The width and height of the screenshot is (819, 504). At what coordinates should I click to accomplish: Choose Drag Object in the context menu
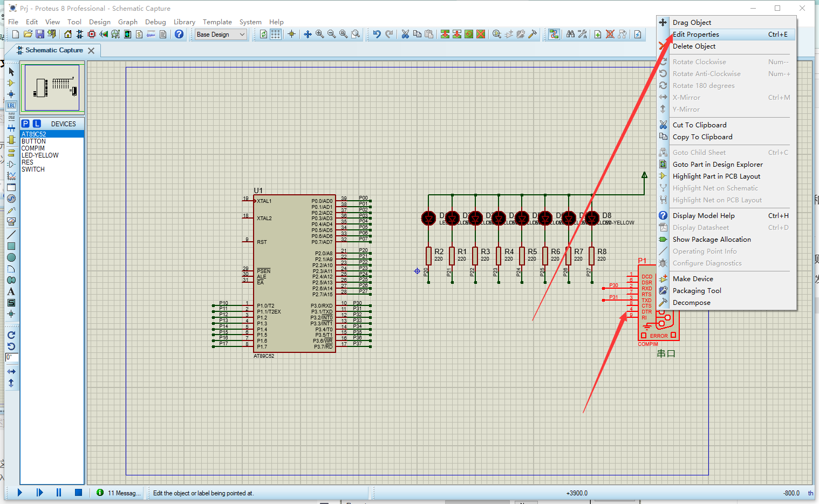pos(726,23)
